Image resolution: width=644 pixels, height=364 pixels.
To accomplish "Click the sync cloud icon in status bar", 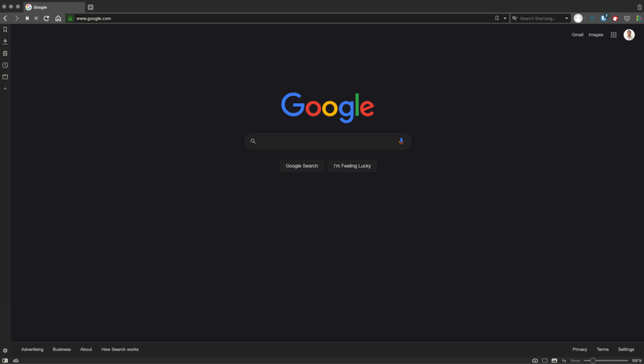I will (16, 360).
